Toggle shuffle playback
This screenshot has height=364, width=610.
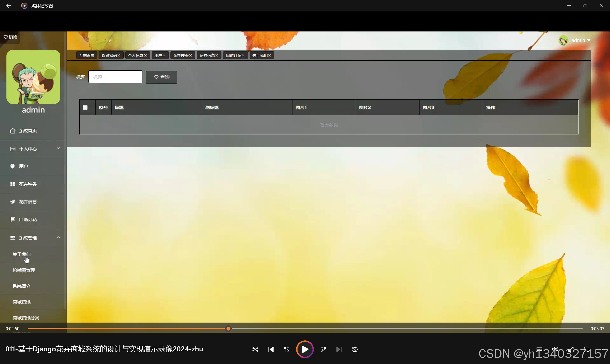click(x=255, y=349)
